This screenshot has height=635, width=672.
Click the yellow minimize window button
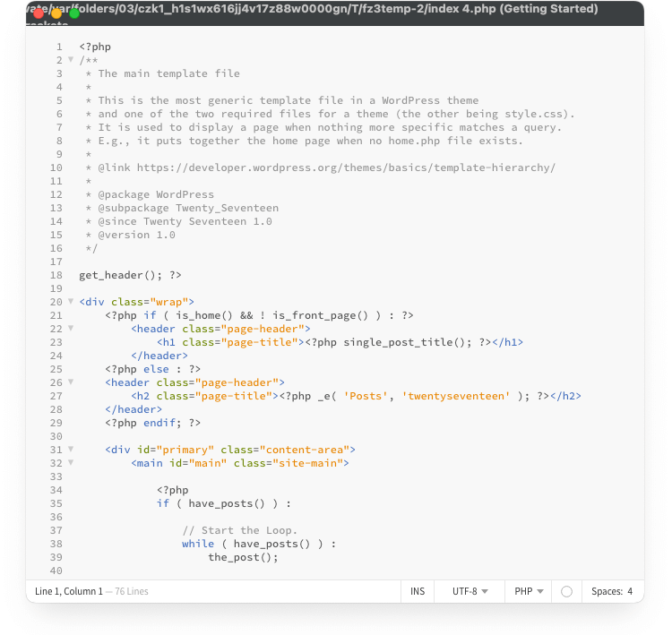(x=56, y=13)
